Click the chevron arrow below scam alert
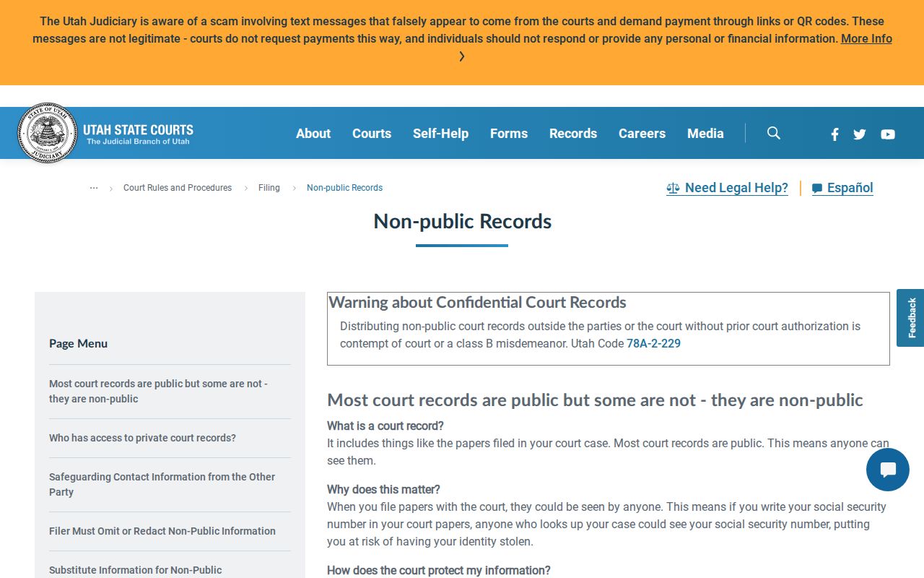The image size is (924, 578). point(462,56)
